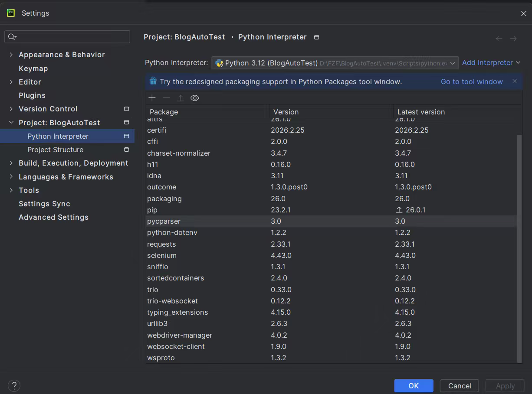Click the OK button
Image resolution: width=532 pixels, height=394 pixels.
pos(414,386)
